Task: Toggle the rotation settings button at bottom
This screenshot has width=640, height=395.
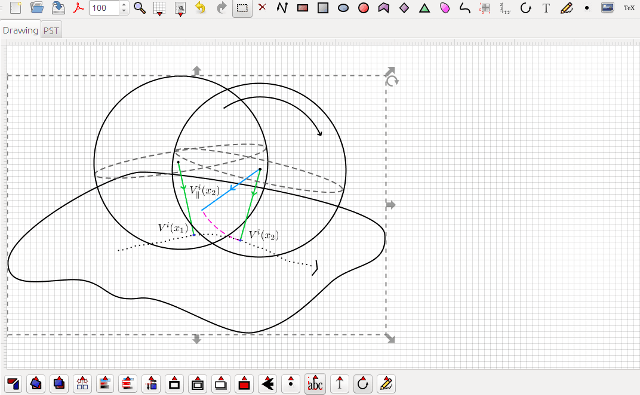Action: (362, 384)
